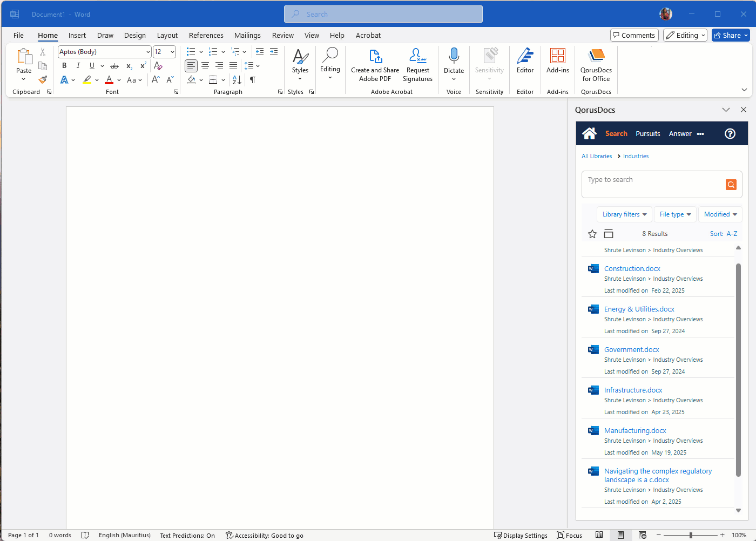The image size is (756, 541).
Task: Click the Format Painter icon
Action: click(43, 80)
